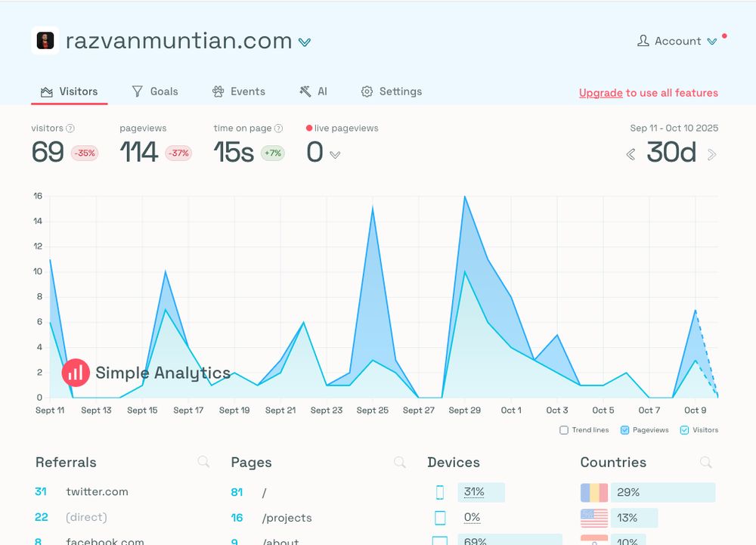This screenshot has width=756, height=545.
Task: Switch to the Goals tab
Action: pos(155,91)
